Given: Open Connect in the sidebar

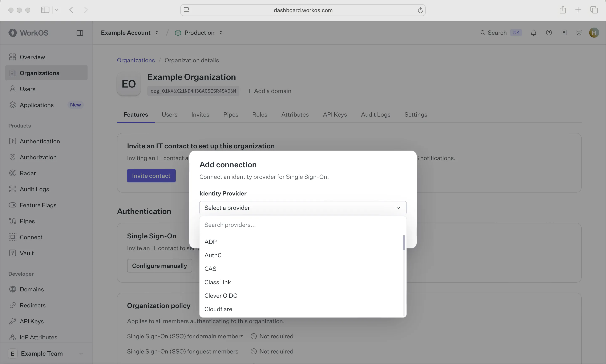Looking at the screenshot, I should [x=46, y=237].
